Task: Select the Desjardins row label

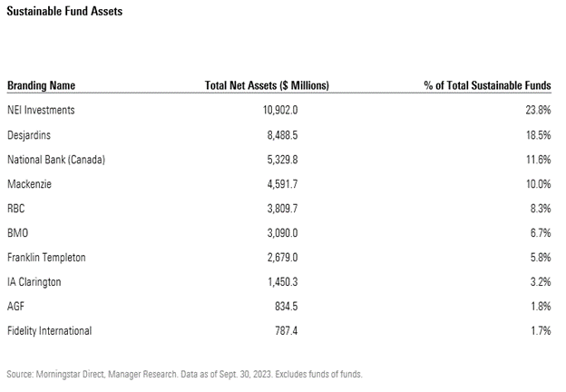Action: [x=29, y=134]
